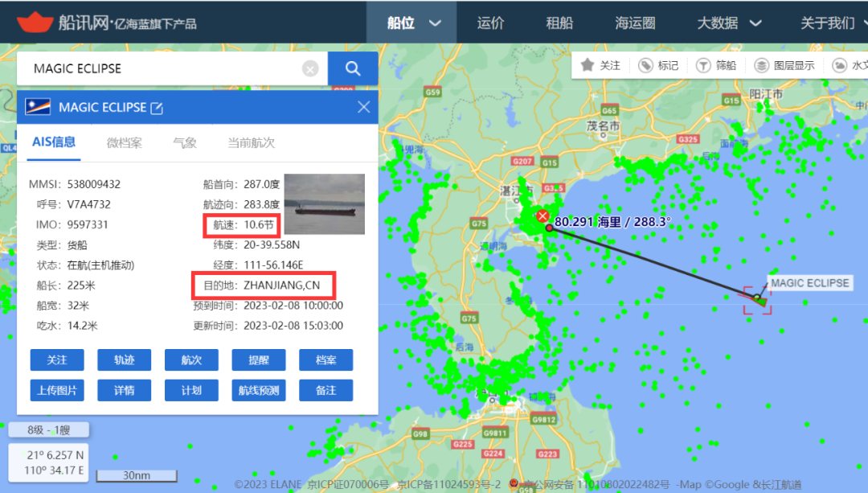Viewport: 868px width, 493px height.
Task: Click the blue search magnifier icon
Action: click(352, 68)
